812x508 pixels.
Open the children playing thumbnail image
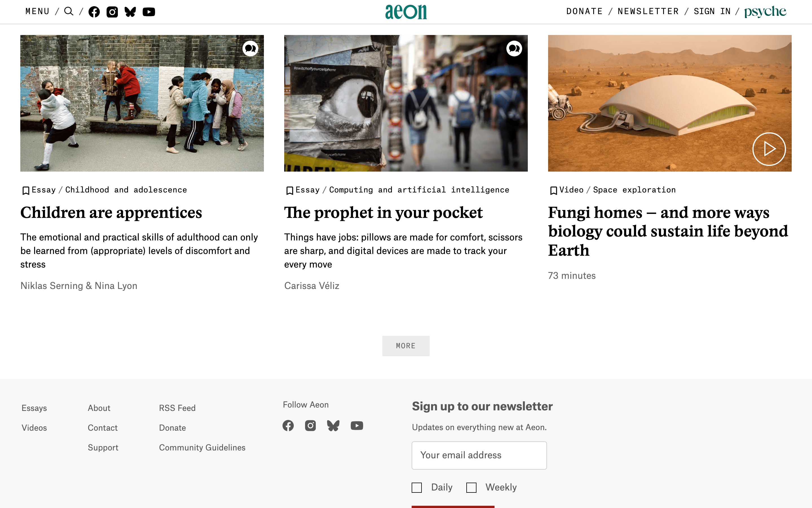point(142,103)
